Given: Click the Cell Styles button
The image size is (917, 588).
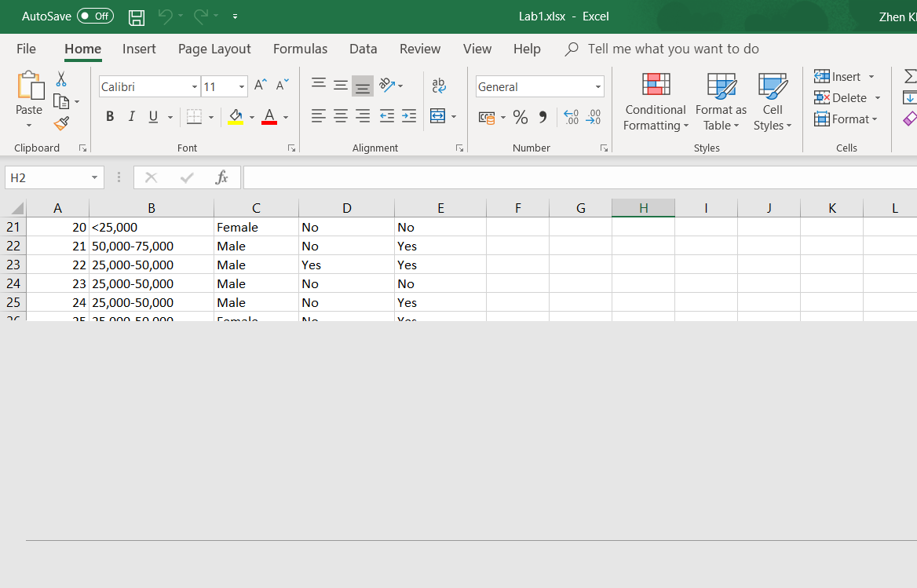Looking at the screenshot, I should click(x=773, y=102).
